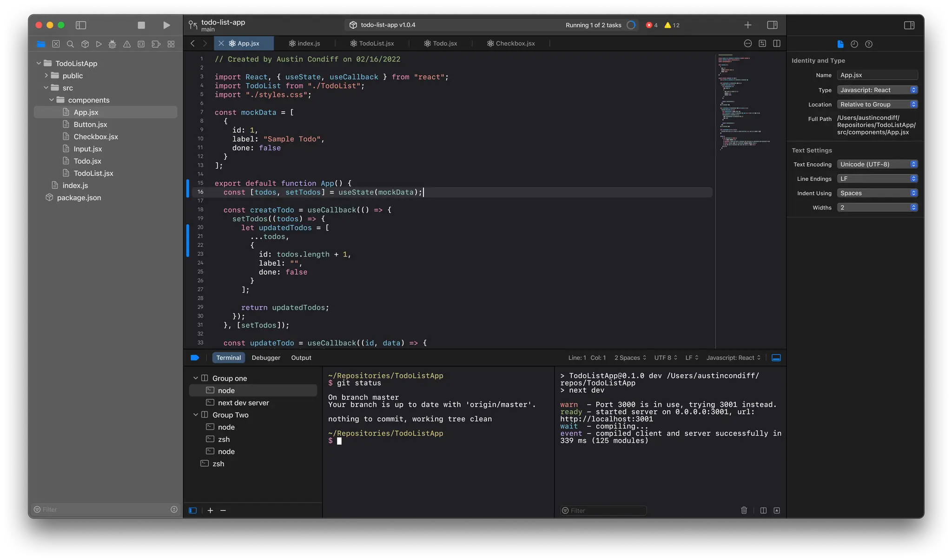Switch to the Debugger tab

click(266, 357)
